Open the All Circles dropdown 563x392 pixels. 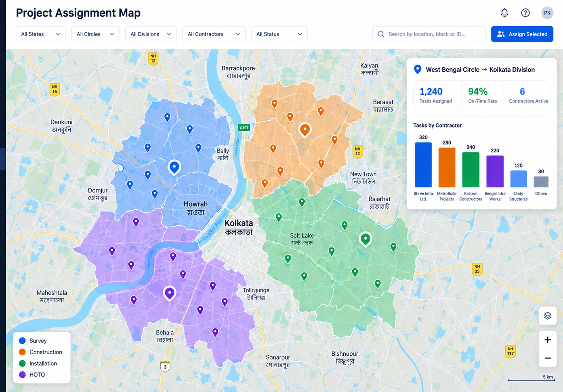click(x=95, y=34)
